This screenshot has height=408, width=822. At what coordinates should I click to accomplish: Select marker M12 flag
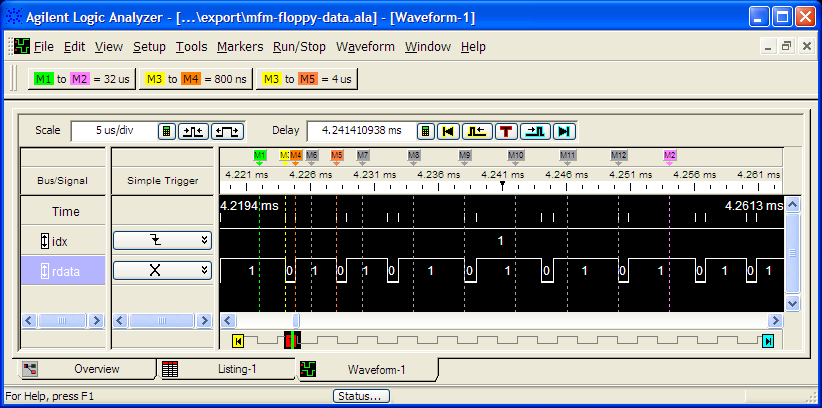coord(619,156)
